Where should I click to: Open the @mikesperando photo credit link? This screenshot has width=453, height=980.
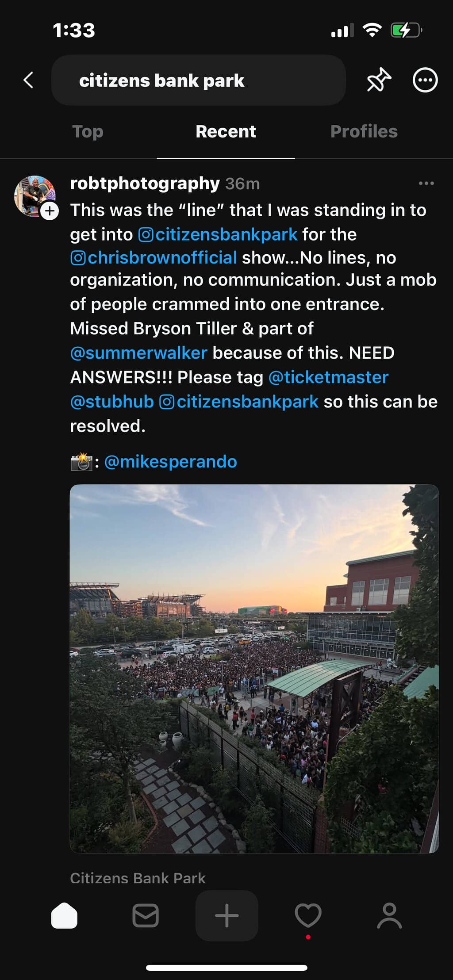click(170, 462)
